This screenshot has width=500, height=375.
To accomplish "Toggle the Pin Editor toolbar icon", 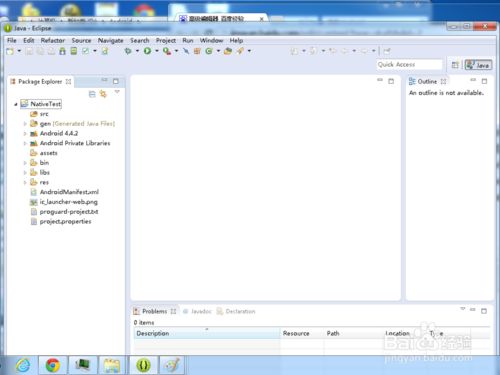I will 387,51.
